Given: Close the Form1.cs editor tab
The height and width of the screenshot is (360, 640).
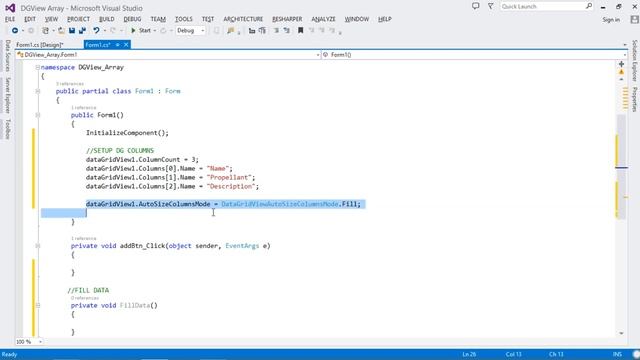Looking at the screenshot, I should click(x=126, y=45).
